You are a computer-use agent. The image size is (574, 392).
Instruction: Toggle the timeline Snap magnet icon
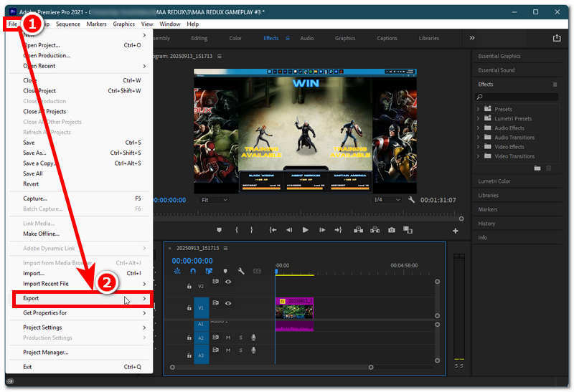coord(193,271)
